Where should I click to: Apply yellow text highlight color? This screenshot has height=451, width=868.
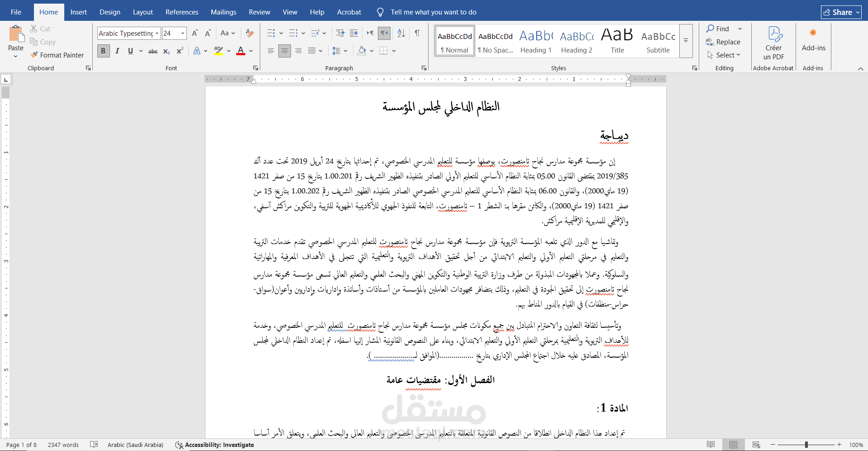pyautogui.click(x=219, y=51)
